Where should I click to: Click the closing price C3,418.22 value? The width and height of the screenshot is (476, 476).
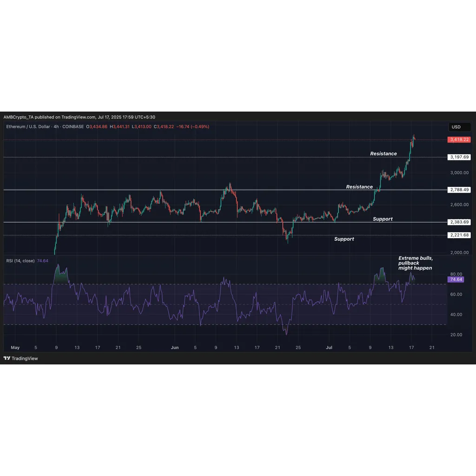(164, 126)
